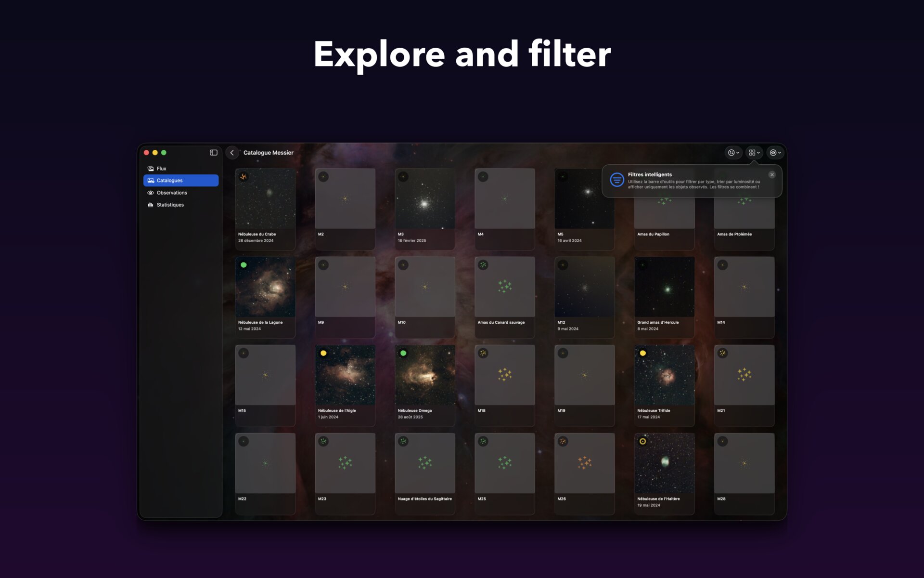Click the type badge on M2 card
The width and height of the screenshot is (924, 578).
[323, 177]
